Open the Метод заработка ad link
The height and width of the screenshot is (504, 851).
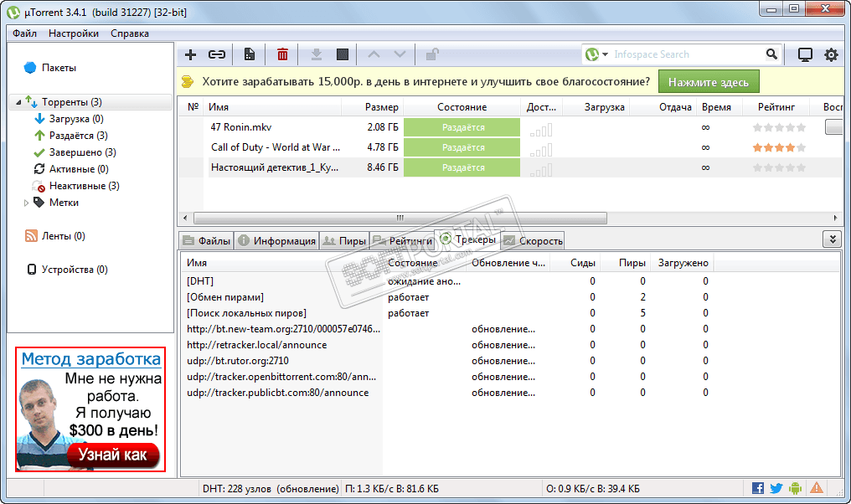pos(91,359)
